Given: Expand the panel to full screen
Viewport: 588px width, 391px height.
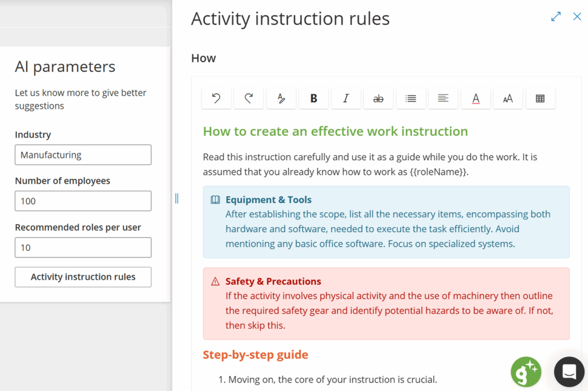Looking at the screenshot, I should [x=556, y=16].
